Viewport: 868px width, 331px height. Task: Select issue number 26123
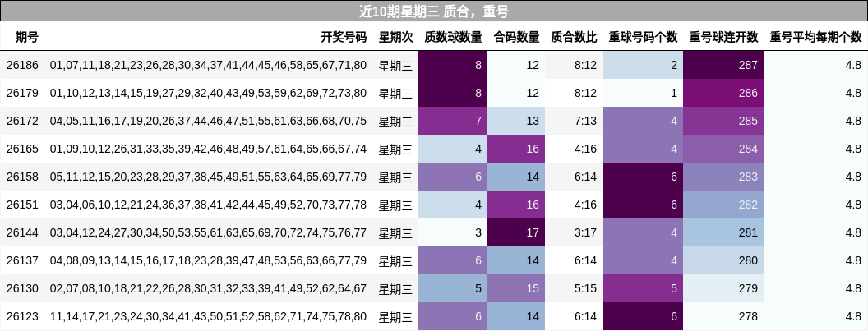coord(23,316)
